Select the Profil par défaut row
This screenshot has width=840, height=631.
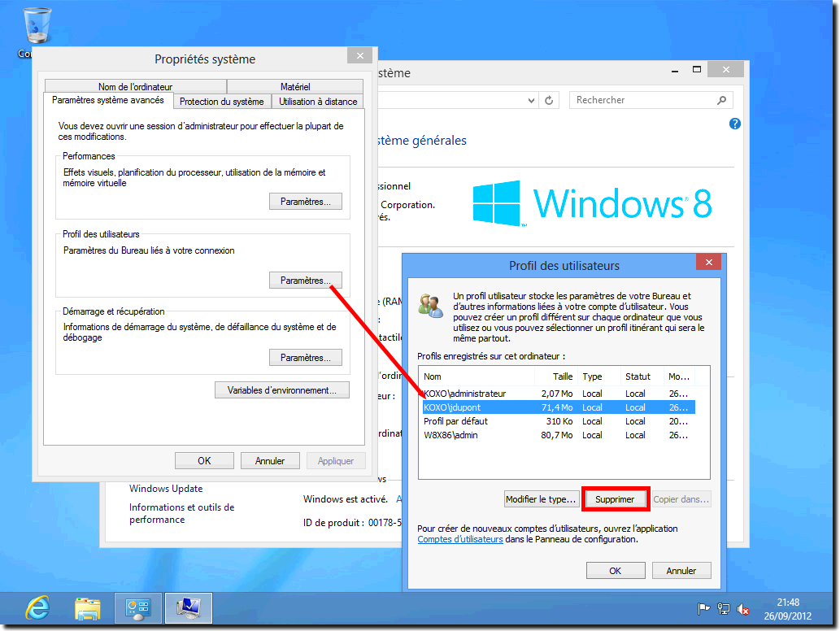559,421
